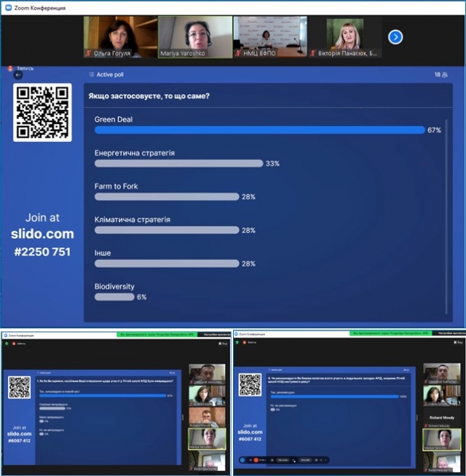Click Zoom logo in bottom-right window title bar
This screenshot has height=476, width=466.
tap(237, 334)
